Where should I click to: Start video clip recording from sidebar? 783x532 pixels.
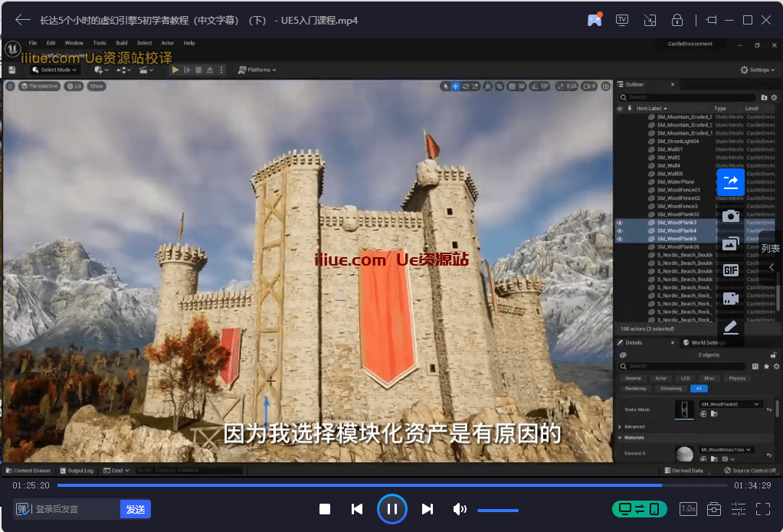coord(730,299)
